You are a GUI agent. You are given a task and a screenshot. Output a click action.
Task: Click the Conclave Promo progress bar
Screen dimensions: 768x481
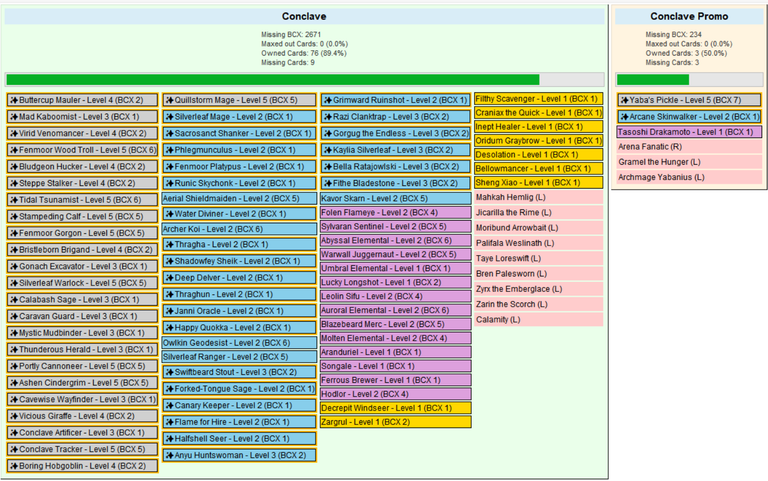coord(689,79)
